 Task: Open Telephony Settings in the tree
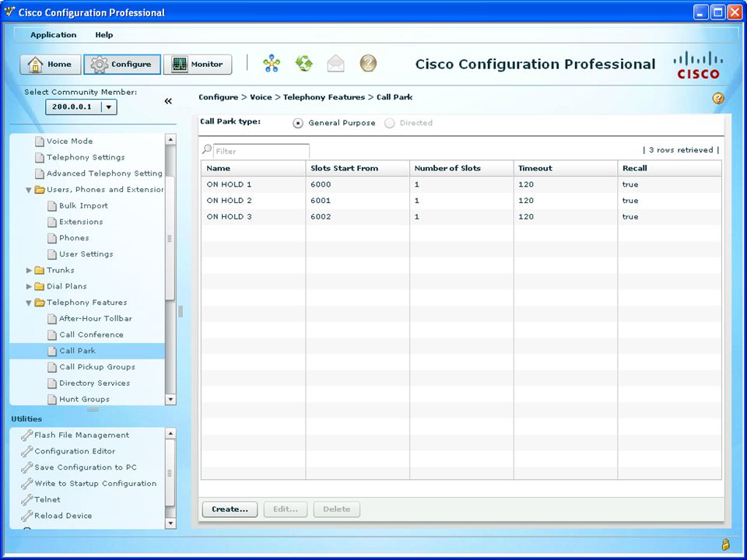click(x=86, y=157)
